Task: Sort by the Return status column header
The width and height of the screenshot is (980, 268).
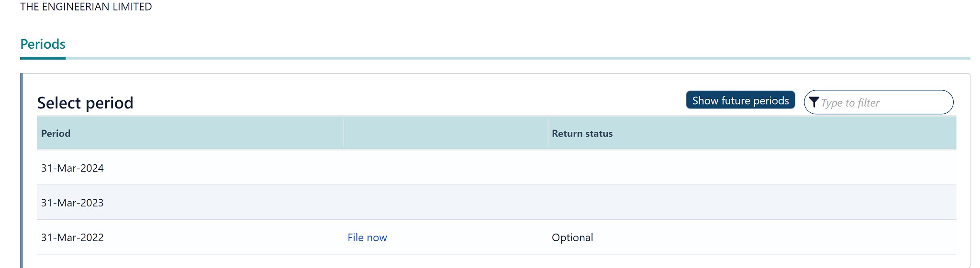Action: click(x=582, y=134)
